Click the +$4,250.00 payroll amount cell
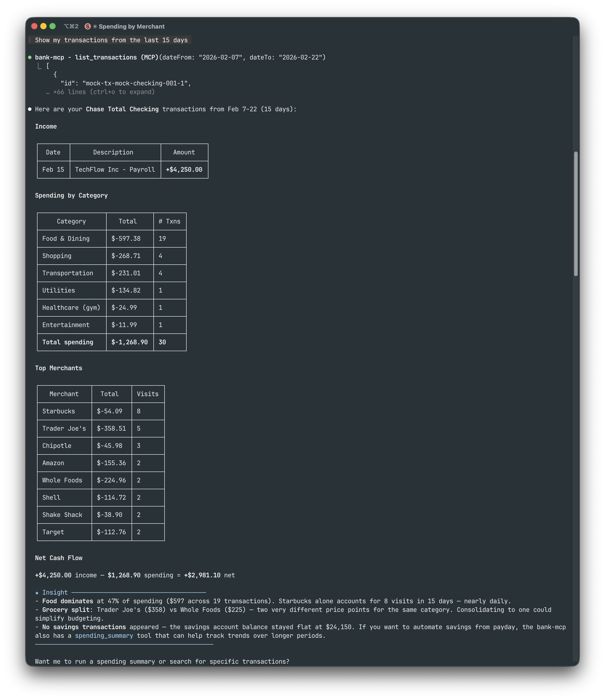The width and height of the screenshot is (605, 700). (184, 170)
